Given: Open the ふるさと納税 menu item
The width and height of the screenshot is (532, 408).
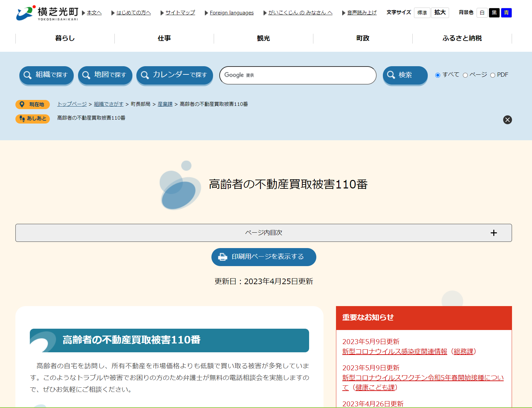Looking at the screenshot, I should click(x=462, y=38).
